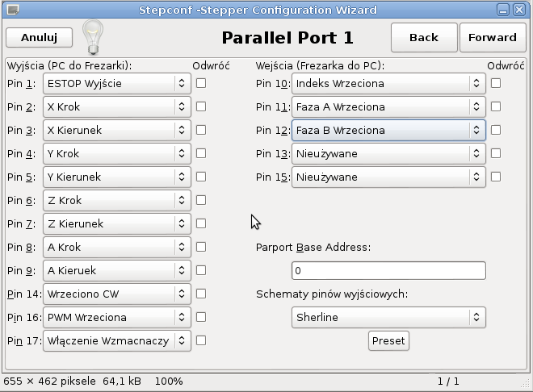533x392 pixels.
Task: Expand Pin 10 Indeks Wrzeciona dropdown
Action: click(388, 83)
